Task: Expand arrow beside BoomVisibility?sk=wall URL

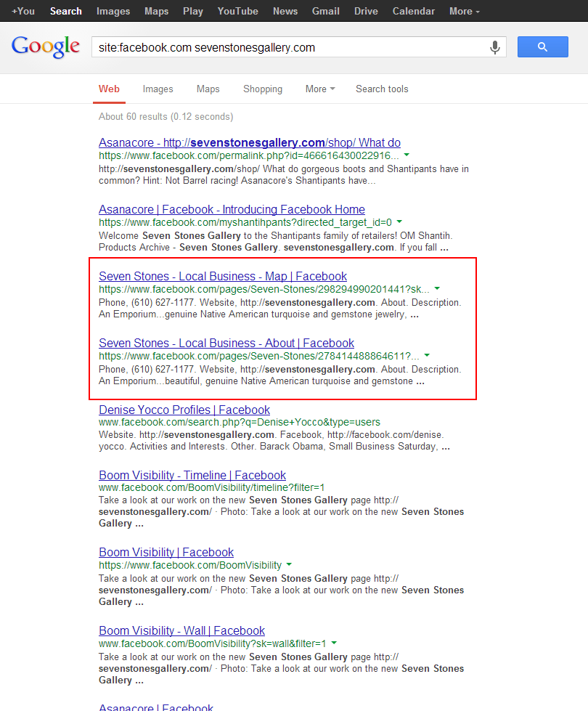Action: coord(334,643)
